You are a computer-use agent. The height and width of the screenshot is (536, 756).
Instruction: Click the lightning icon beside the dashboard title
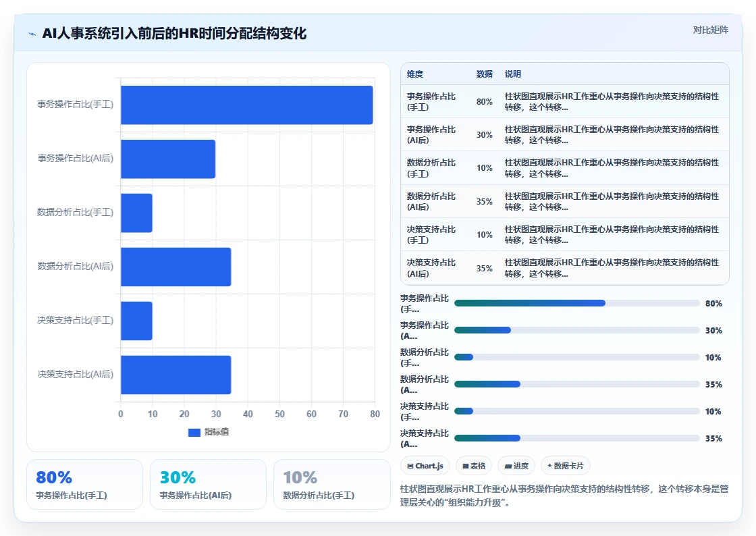pos(32,34)
